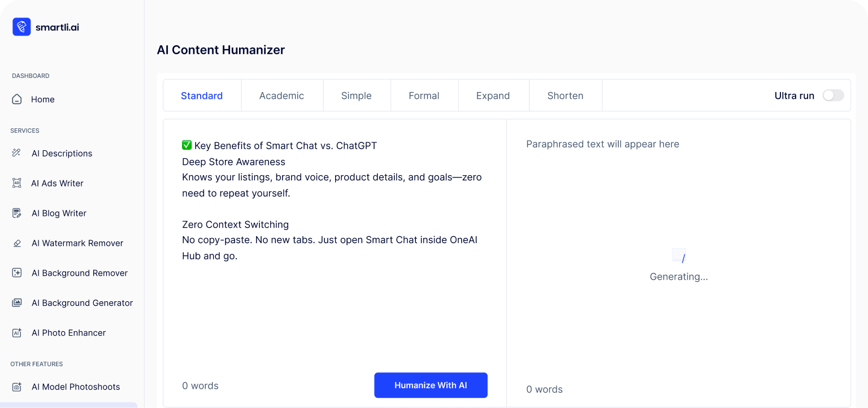Screen dimensions: 868x408
Task: Return to the Standard tab
Action: pyautogui.click(x=201, y=96)
